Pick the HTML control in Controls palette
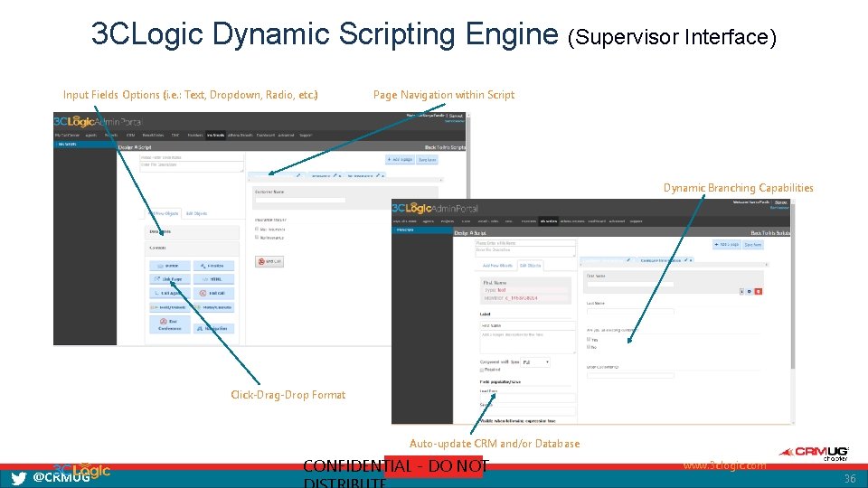The height and width of the screenshot is (488, 868). pyautogui.click(x=213, y=279)
